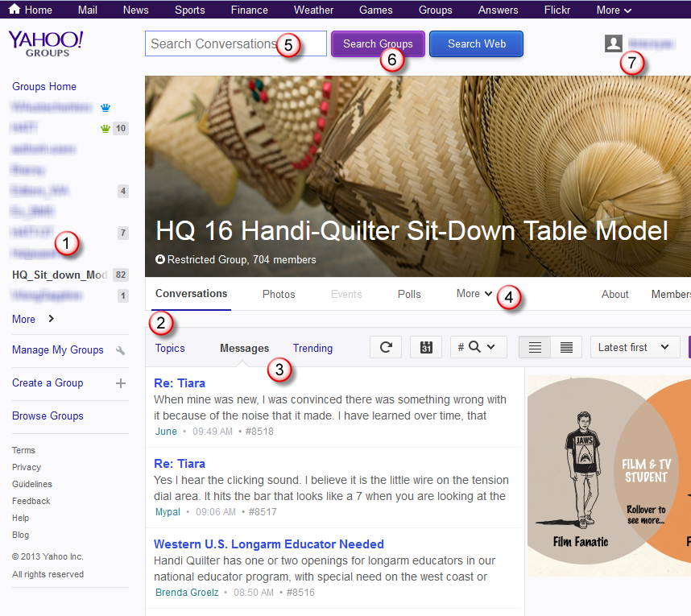The image size is (691, 616).
Task: Switch to Messages view
Action: point(244,348)
